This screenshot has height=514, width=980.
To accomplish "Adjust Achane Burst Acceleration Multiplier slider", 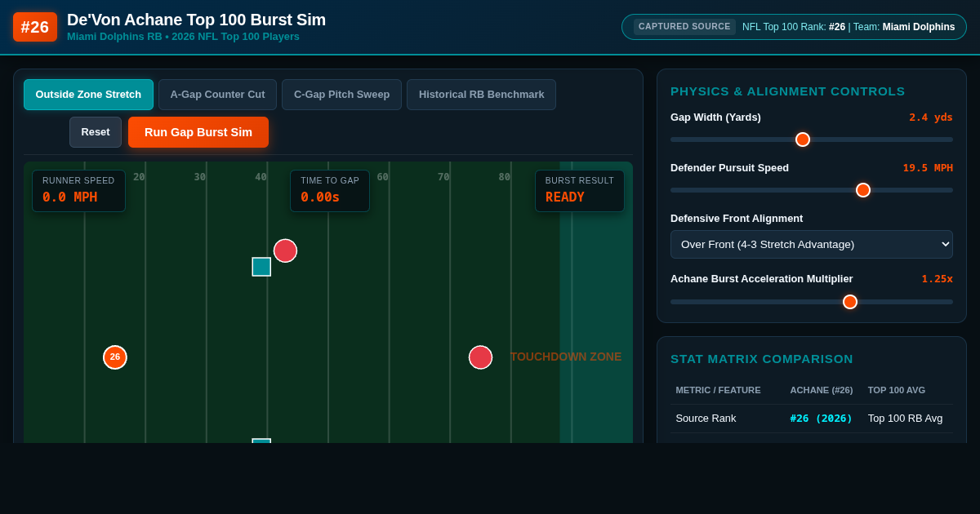I will pyautogui.click(x=811, y=302).
